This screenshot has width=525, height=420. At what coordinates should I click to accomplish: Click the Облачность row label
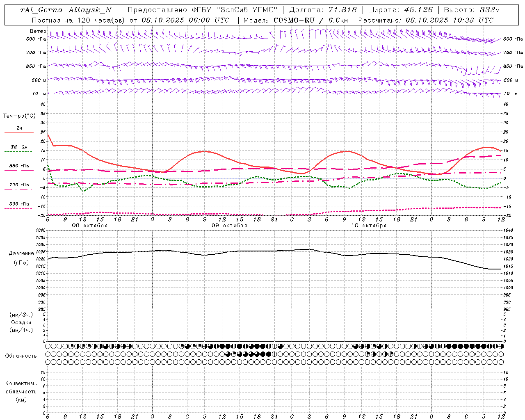(x=21, y=356)
